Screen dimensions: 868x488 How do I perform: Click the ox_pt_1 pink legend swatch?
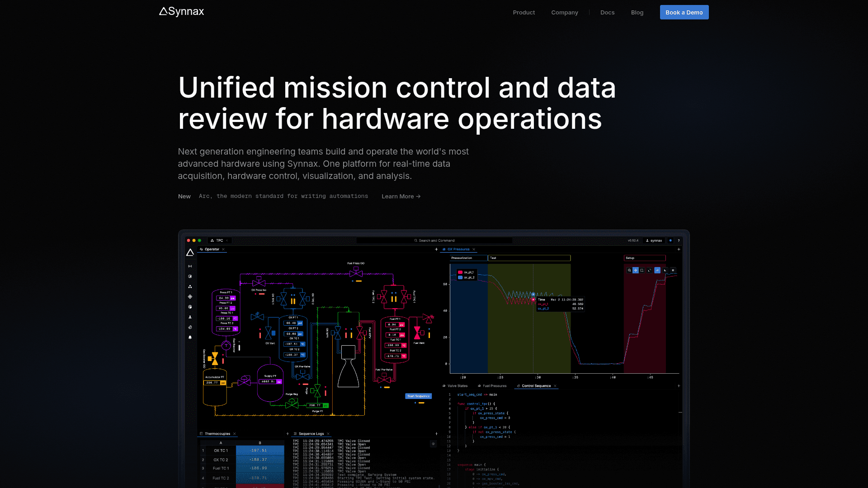click(460, 272)
